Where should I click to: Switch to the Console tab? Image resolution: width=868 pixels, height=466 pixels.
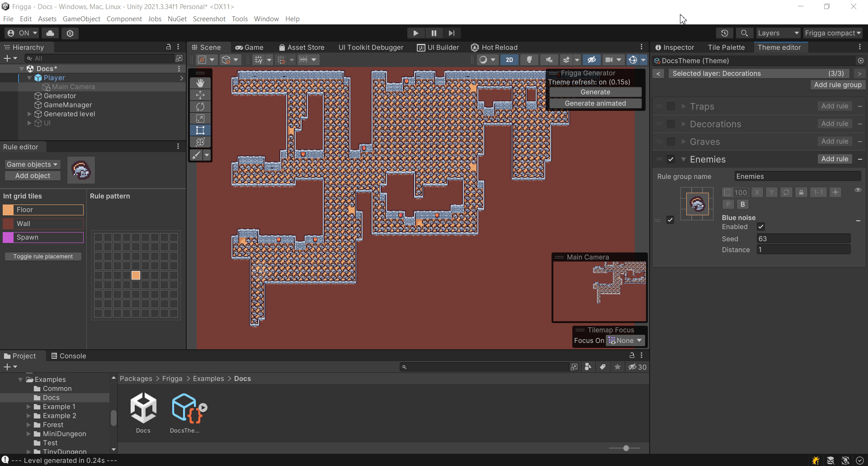(68, 356)
